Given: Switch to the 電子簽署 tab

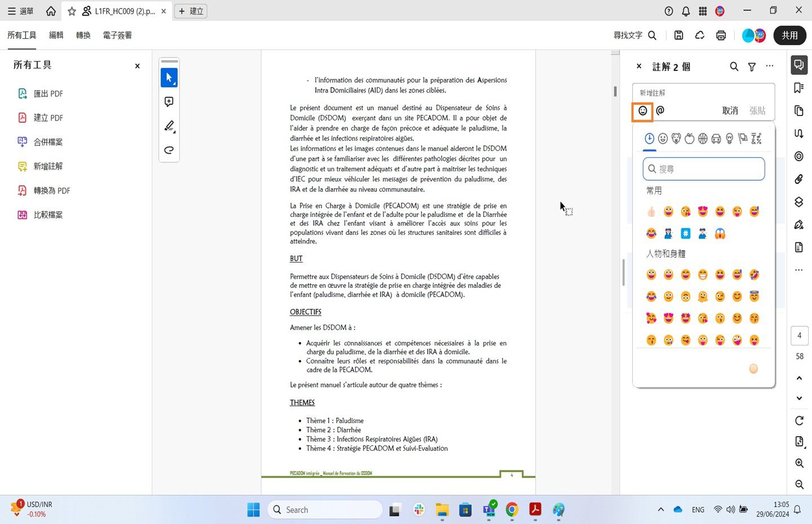Looking at the screenshot, I should 117,35.
